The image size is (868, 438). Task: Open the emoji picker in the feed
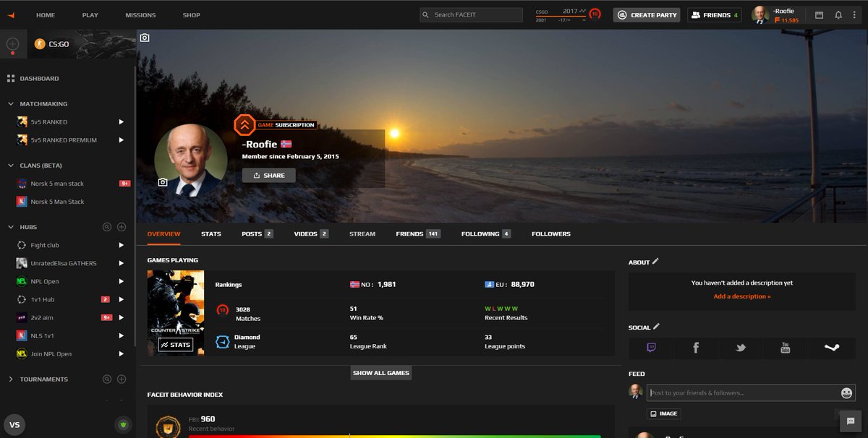click(846, 392)
